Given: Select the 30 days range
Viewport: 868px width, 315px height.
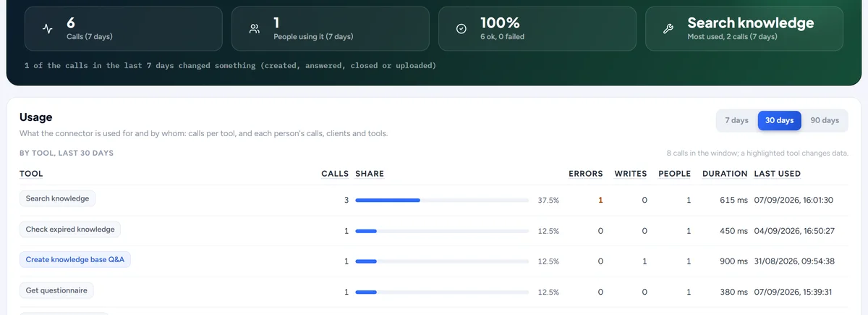Looking at the screenshot, I should pyautogui.click(x=779, y=120).
